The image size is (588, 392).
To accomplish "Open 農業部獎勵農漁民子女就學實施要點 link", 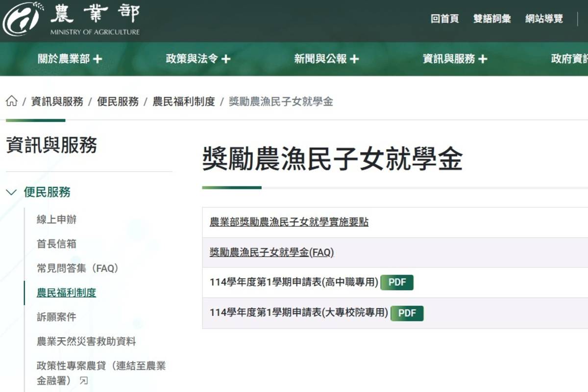I will (x=289, y=222).
